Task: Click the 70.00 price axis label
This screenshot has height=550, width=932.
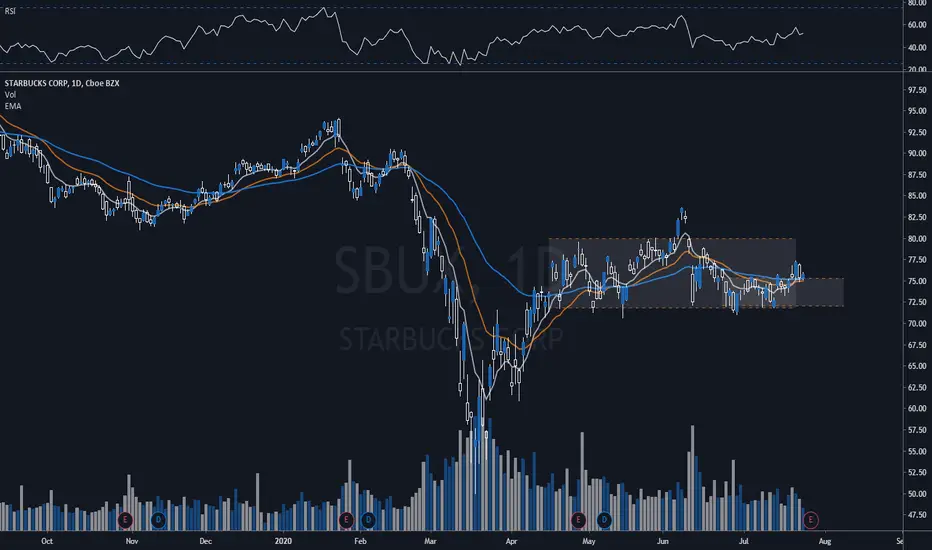Action: click(917, 323)
